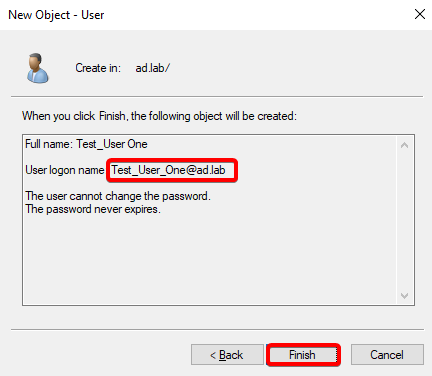Go back with the Back button
Screen dimensions: 432x376
(227, 355)
